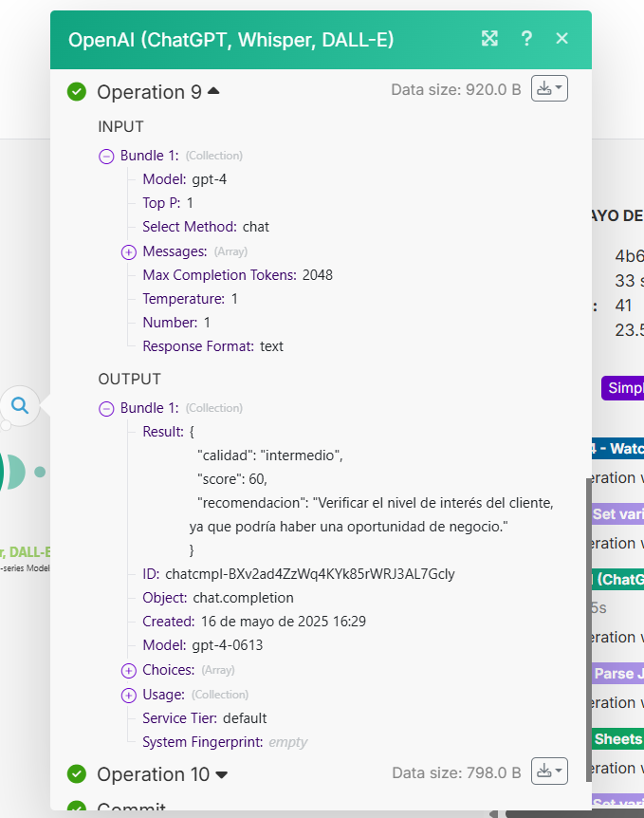Image resolution: width=644 pixels, height=818 pixels.
Task: Click the expand-to-fullscreen icon in header
Action: click(x=489, y=38)
